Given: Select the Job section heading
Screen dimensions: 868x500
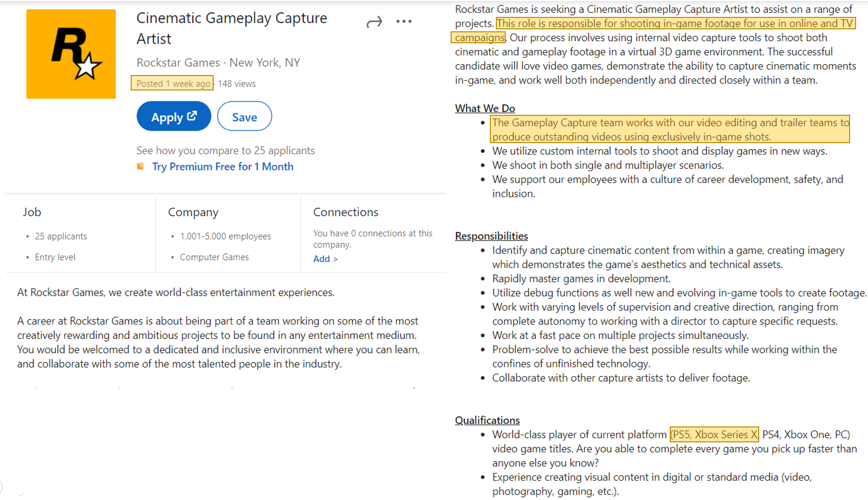Looking at the screenshot, I should [x=32, y=212].
